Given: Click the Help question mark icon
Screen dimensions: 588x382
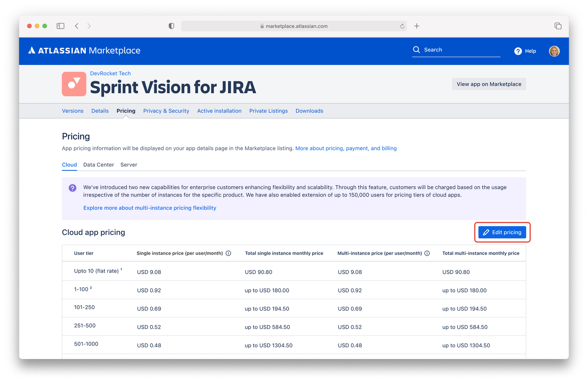Looking at the screenshot, I should [x=517, y=51].
